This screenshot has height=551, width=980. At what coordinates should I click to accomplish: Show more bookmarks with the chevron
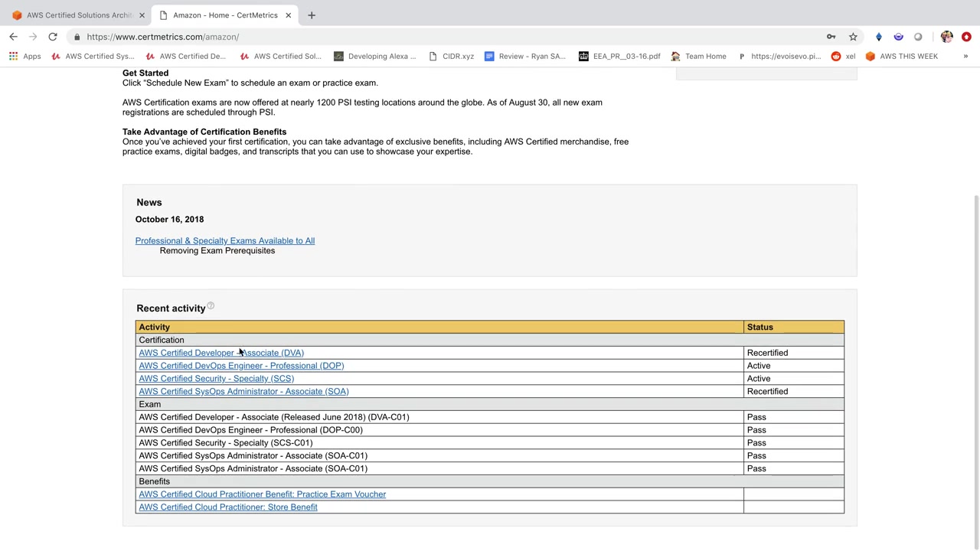(x=965, y=56)
